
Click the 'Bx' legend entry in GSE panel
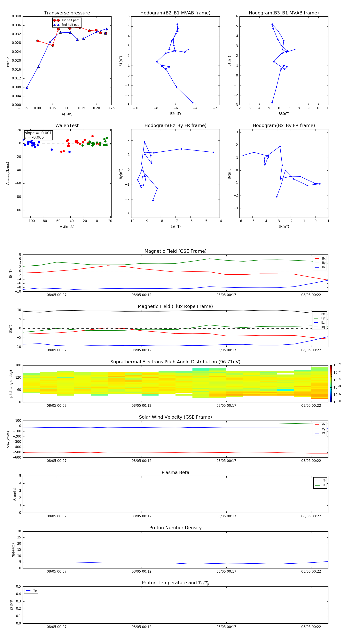tap(320, 259)
